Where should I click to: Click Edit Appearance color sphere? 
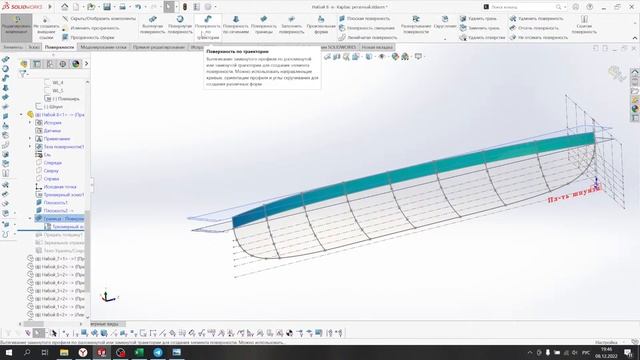point(395,57)
